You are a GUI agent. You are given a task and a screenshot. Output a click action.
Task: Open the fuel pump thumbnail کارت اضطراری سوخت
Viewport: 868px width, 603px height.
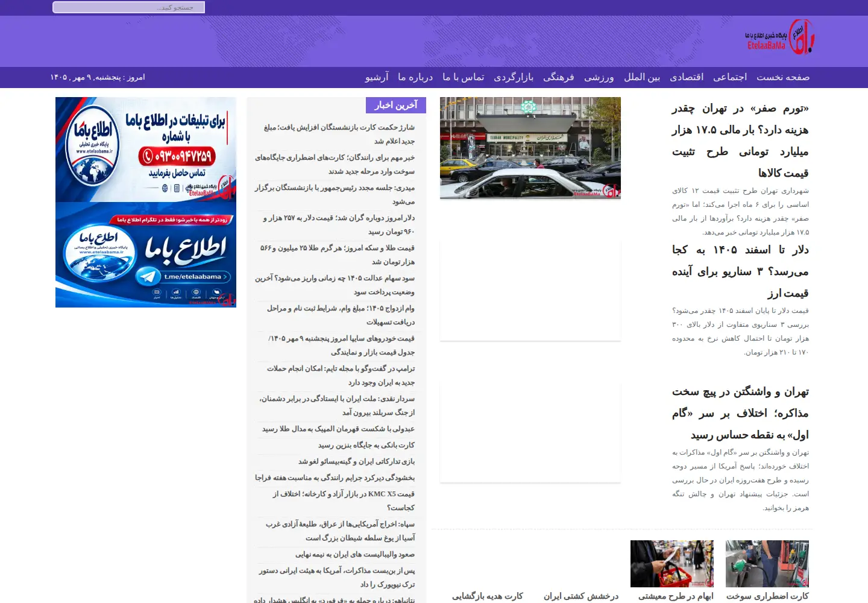(x=767, y=564)
